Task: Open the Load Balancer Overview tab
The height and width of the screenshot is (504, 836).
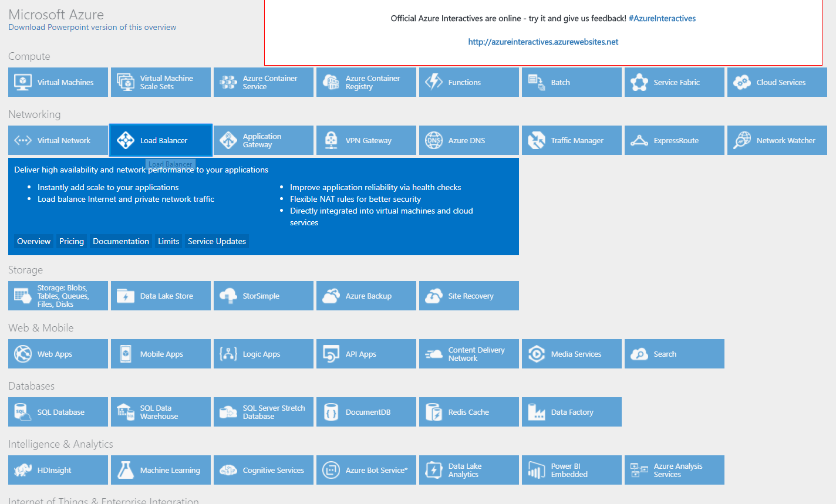Action: coord(34,241)
